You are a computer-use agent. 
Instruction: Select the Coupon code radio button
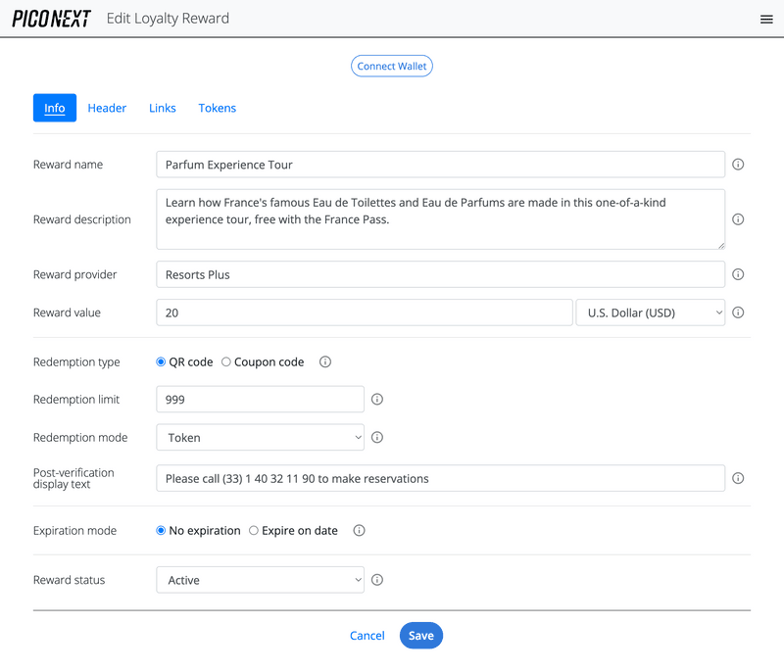pyautogui.click(x=226, y=362)
